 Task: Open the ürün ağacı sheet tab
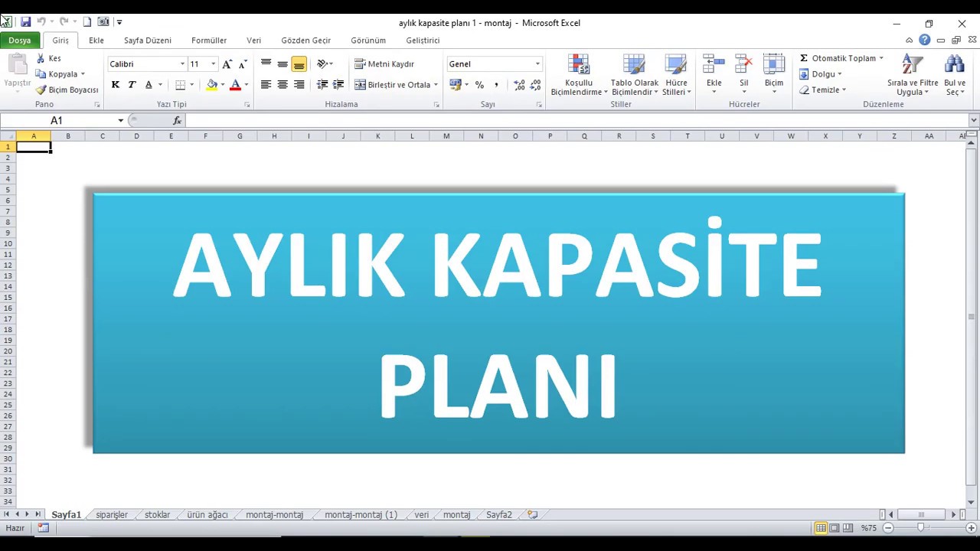click(x=207, y=515)
